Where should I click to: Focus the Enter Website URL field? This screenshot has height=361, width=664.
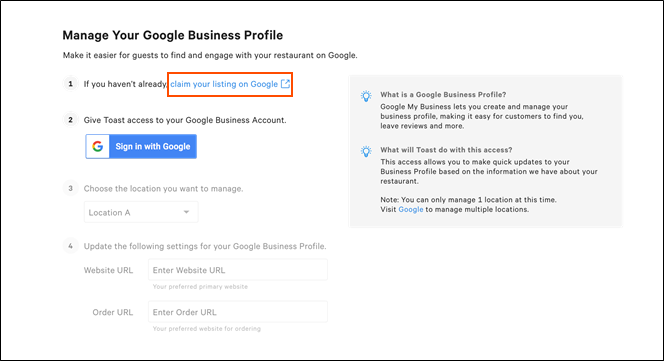238,270
